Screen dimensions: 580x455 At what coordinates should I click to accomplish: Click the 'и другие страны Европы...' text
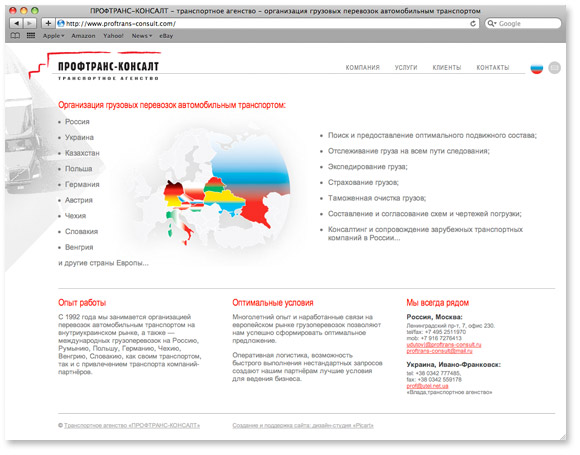point(104,263)
